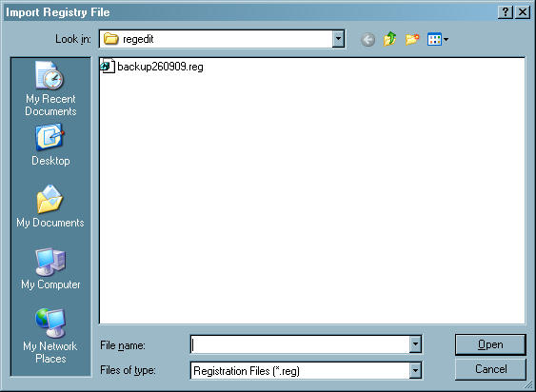The height and width of the screenshot is (392, 536).
Task: Click the regedit folder combo box
Action: pos(222,39)
